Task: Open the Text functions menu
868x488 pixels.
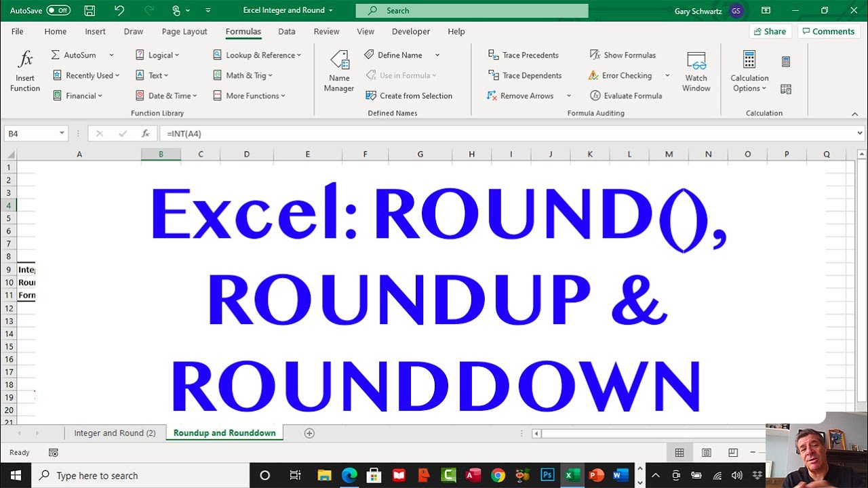Action: coord(152,75)
